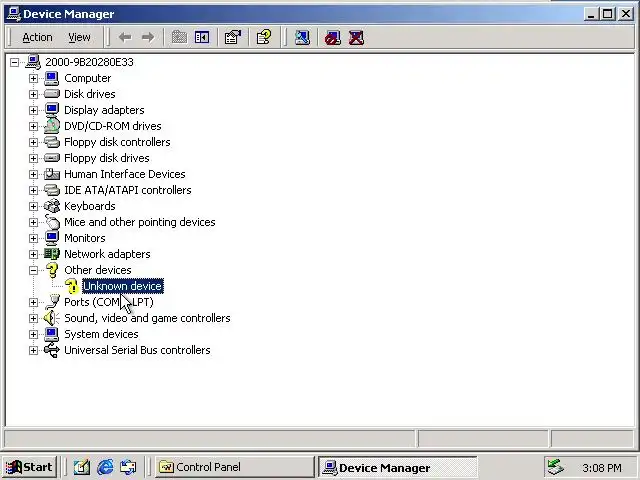Select Human Interface Devices label

(125, 174)
